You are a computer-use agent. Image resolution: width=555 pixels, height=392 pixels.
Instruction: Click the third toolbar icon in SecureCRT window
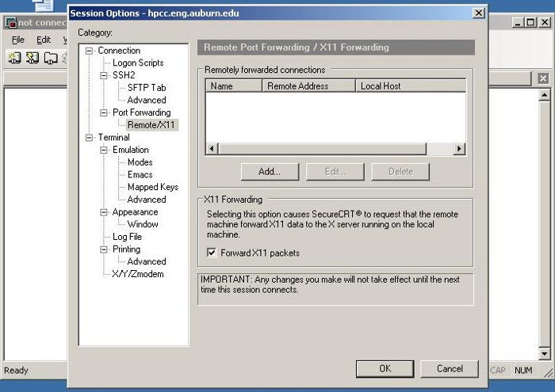click(x=51, y=58)
